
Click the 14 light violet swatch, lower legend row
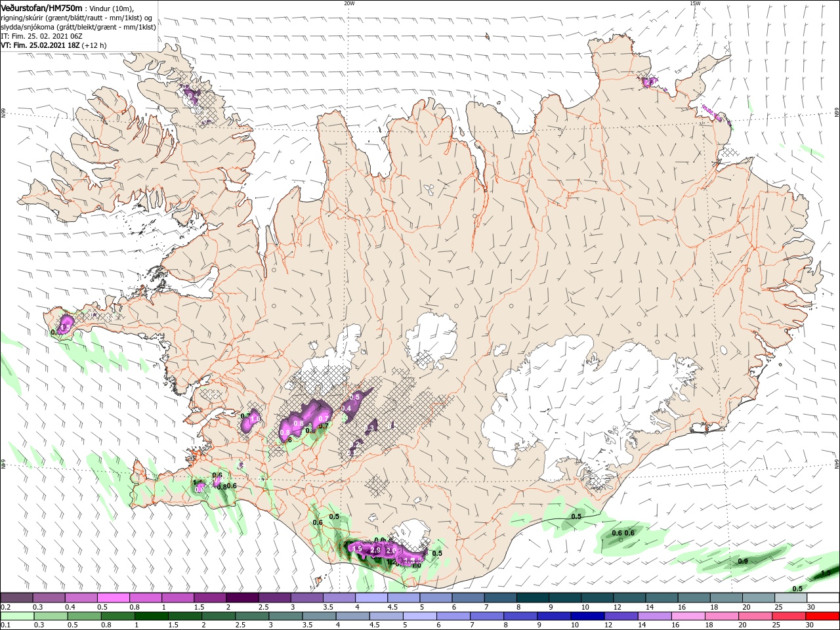coord(655,616)
